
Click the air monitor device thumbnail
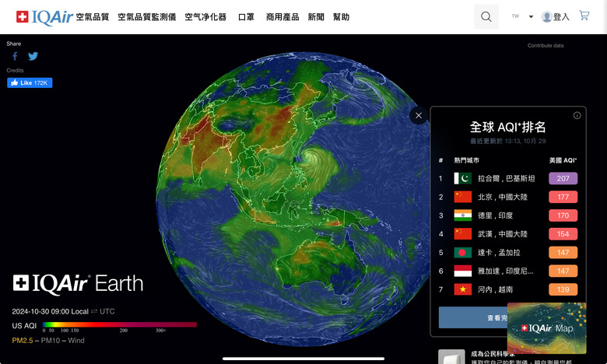tap(451, 356)
